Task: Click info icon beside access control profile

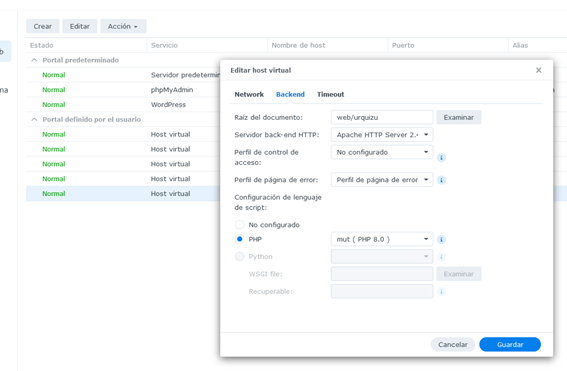Action: 441,157
